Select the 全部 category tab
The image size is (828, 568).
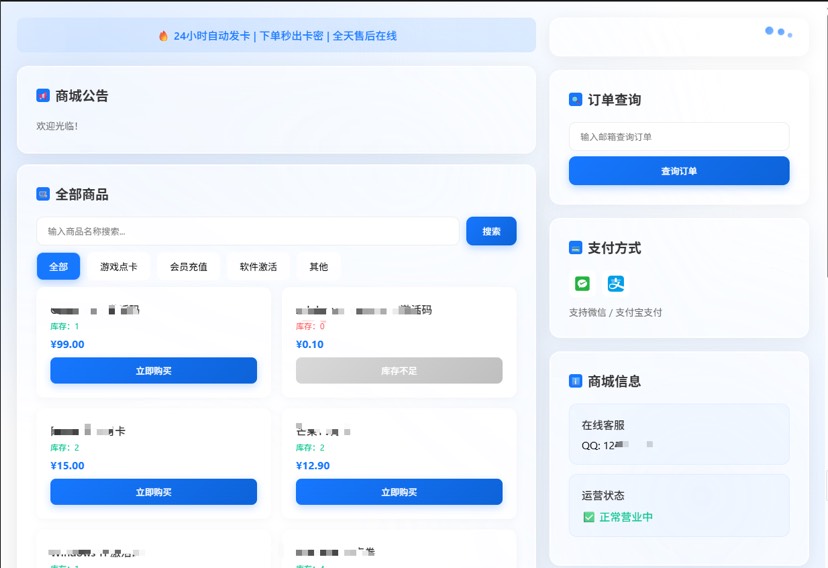coord(58,267)
